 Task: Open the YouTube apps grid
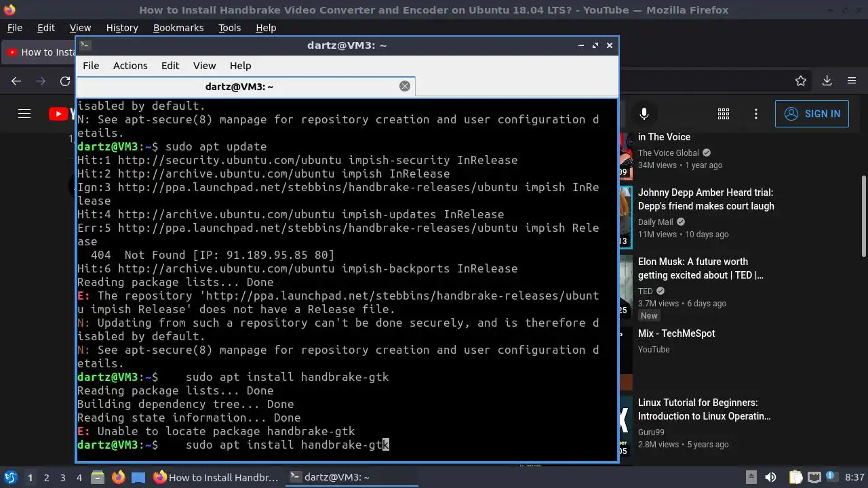click(x=724, y=114)
